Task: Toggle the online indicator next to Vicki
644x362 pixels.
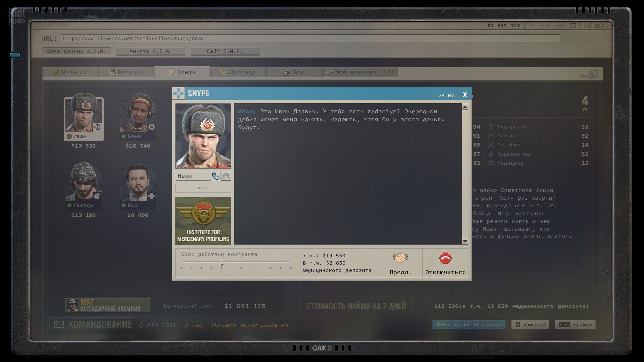Action: pos(123,136)
